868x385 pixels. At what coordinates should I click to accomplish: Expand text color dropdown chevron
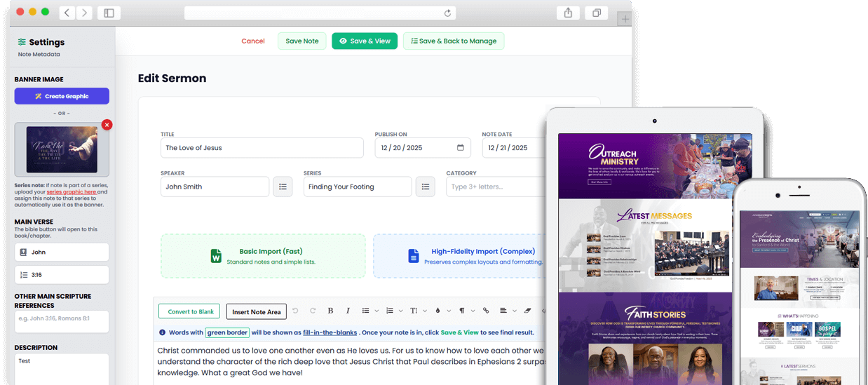coord(449,311)
